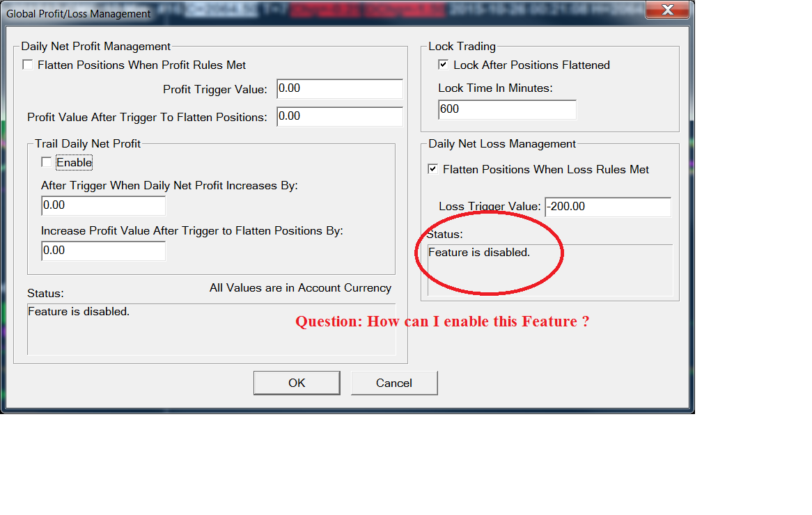The width and height of the screenshot is (812, 515).
Task: Focus Profit Value After Trigger To Flatten field
Action: [x=340, y=116]
